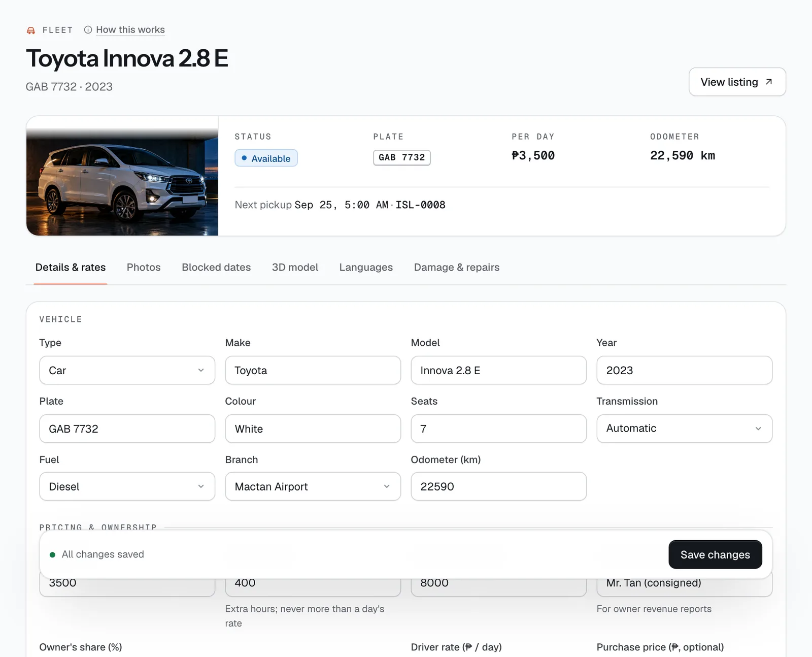
Task: Click the red car fleet icon
Action: point(31,30)
